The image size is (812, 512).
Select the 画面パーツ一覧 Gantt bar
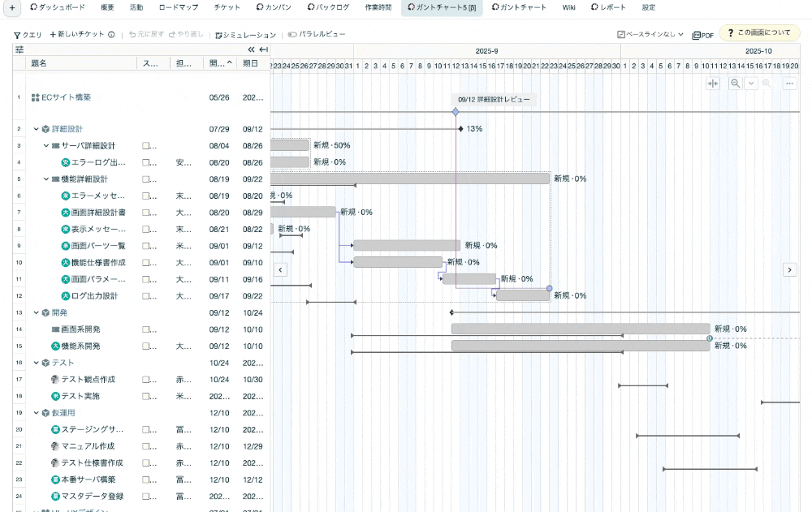[x=407, y=245]
